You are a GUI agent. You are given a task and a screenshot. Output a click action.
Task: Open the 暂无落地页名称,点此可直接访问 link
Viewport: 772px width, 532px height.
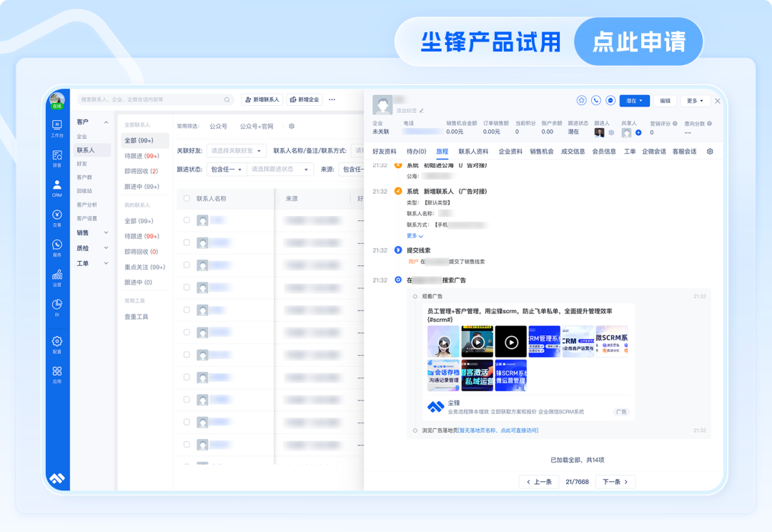(x=498, y=430)
